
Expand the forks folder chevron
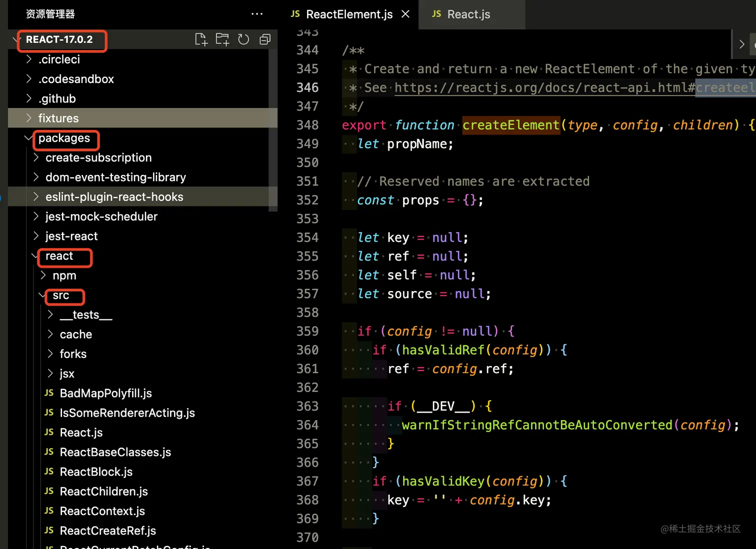[x=50, y=354]
